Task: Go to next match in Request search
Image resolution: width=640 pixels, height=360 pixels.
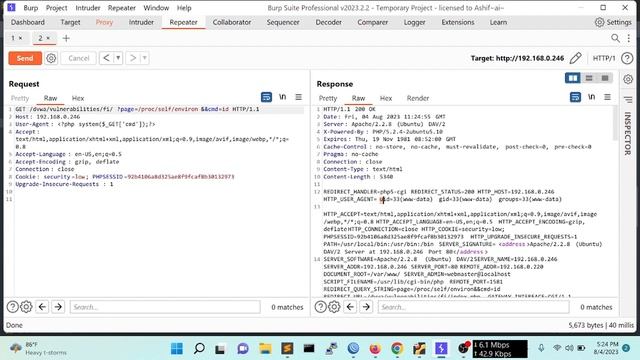Action: [x=58, y=307]
